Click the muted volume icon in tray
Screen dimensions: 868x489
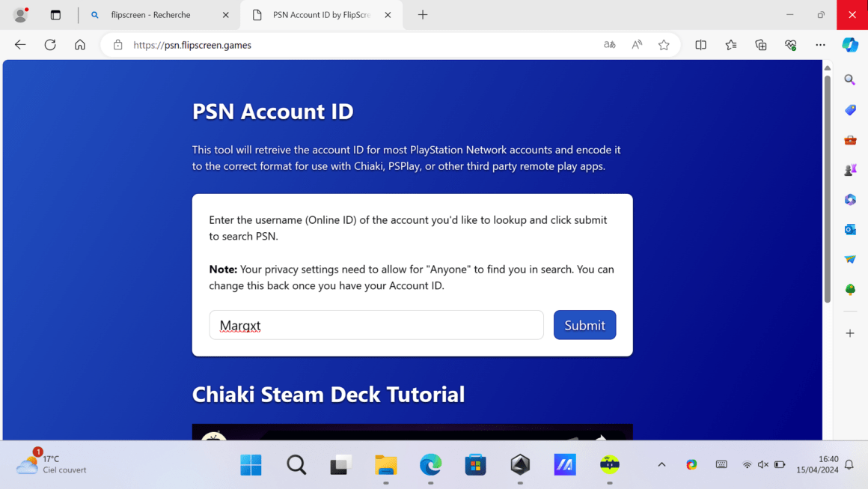[763, 464]
